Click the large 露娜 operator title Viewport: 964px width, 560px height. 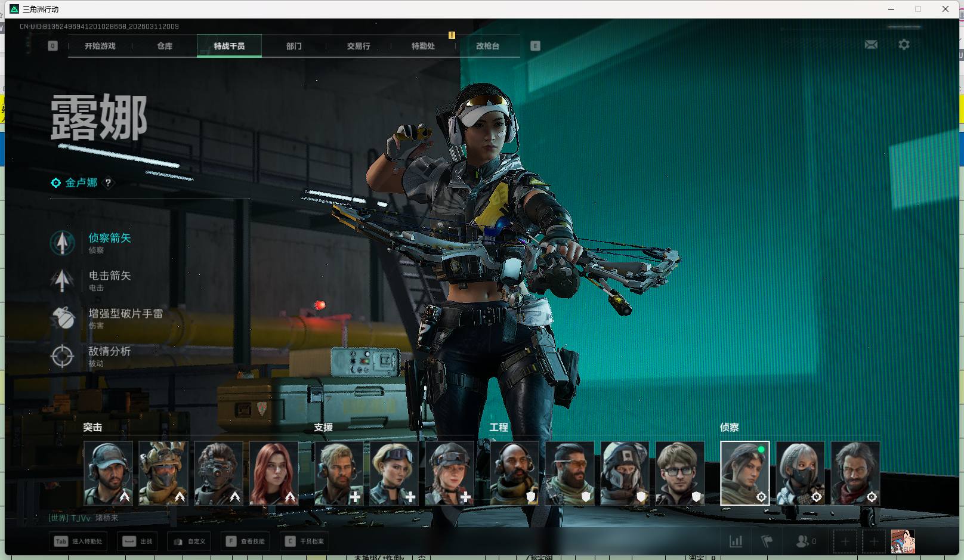click(99, 117)
